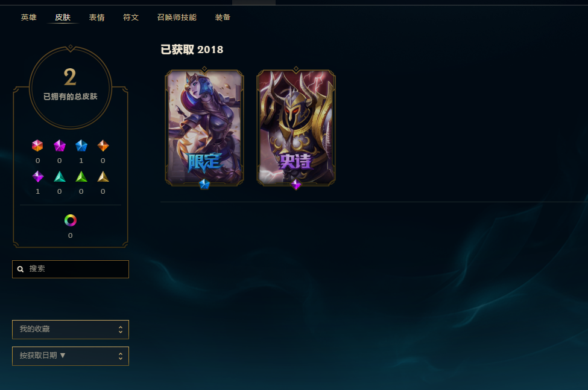Select the Mythic magenta gem icon
Screen dimensions: 588x390
[x=60, y=145]
